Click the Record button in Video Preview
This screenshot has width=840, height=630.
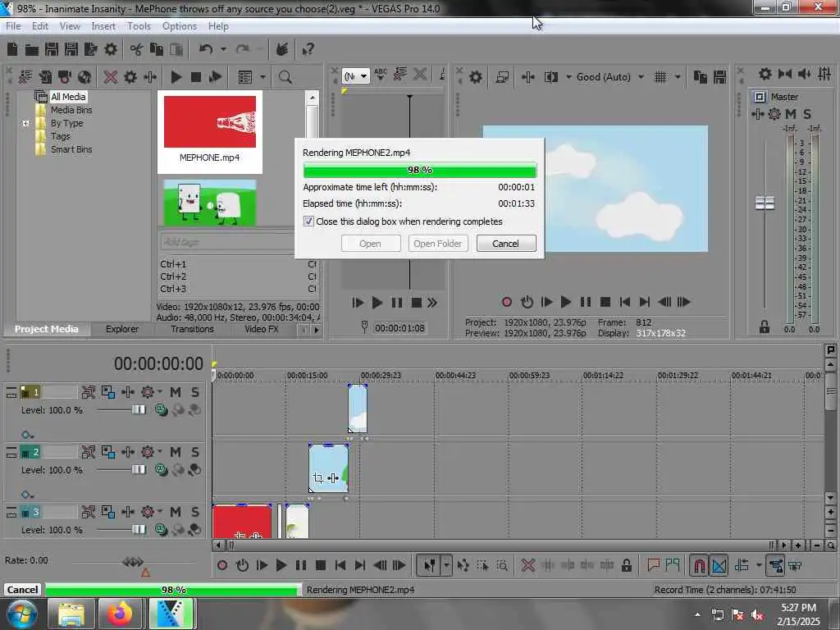coord(506,302)
